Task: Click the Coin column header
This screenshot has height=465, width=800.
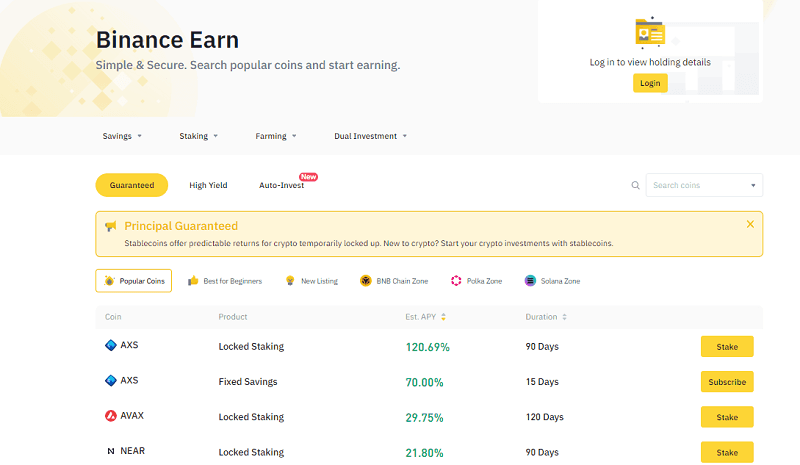Action: coord(113,317)
